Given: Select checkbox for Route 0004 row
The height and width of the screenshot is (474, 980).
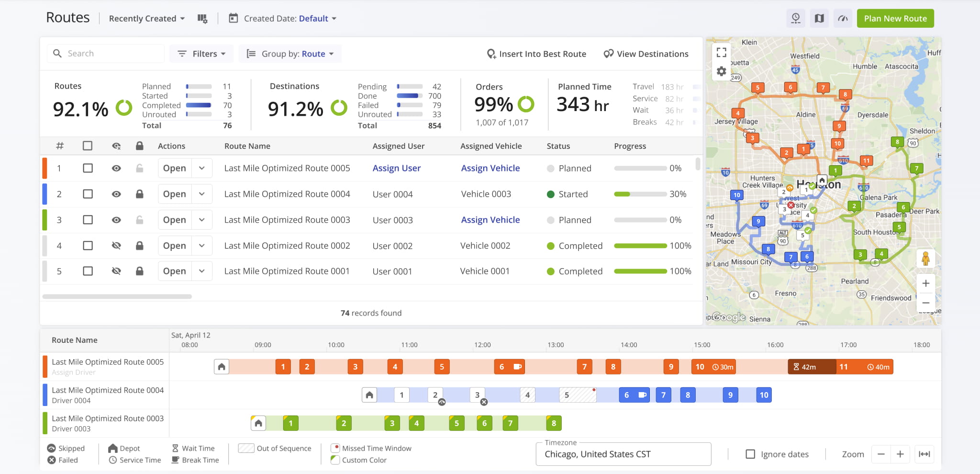Looking at the screenshot, I should pos(88,194).
